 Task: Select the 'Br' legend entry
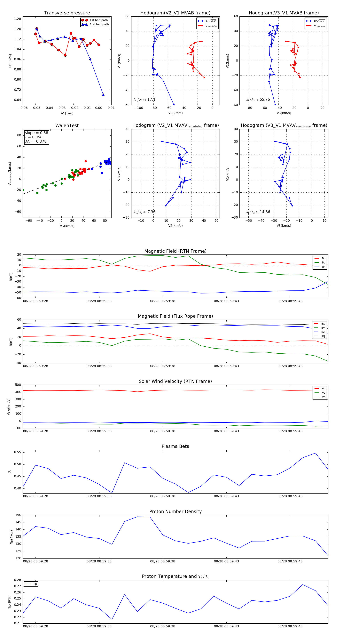[320, 259]
